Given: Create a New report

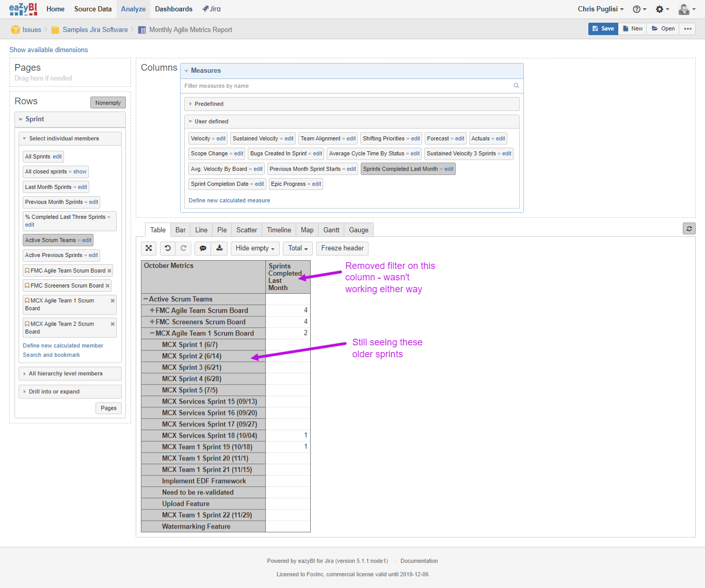Looking at the screenshot, I should click(x=632, y=29).
